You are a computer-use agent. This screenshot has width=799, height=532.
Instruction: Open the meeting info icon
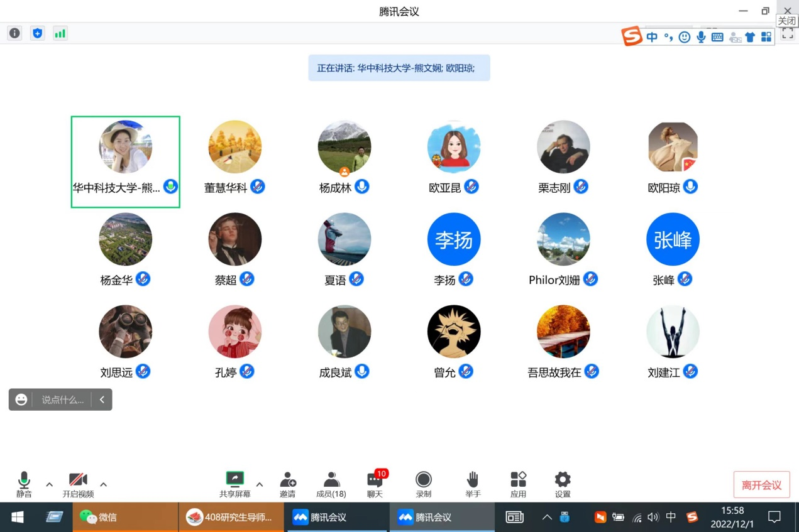pos(14,33)
